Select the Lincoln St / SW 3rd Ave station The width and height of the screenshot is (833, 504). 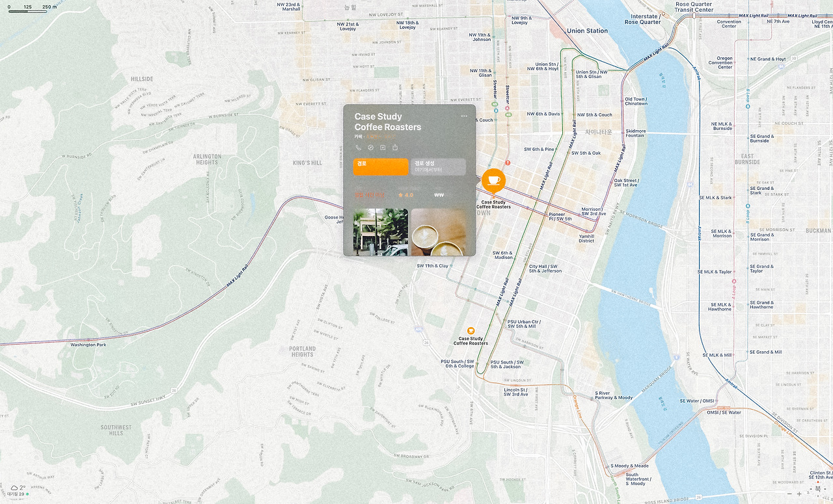(515, 392)
